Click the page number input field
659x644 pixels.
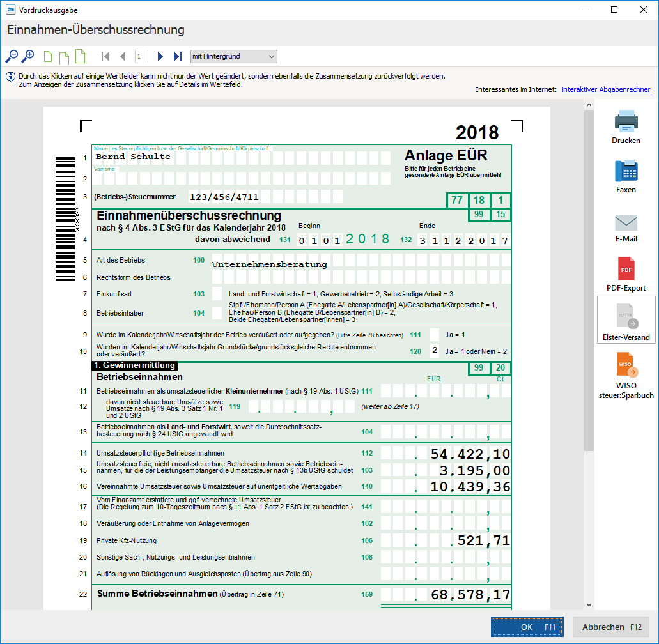141,57
